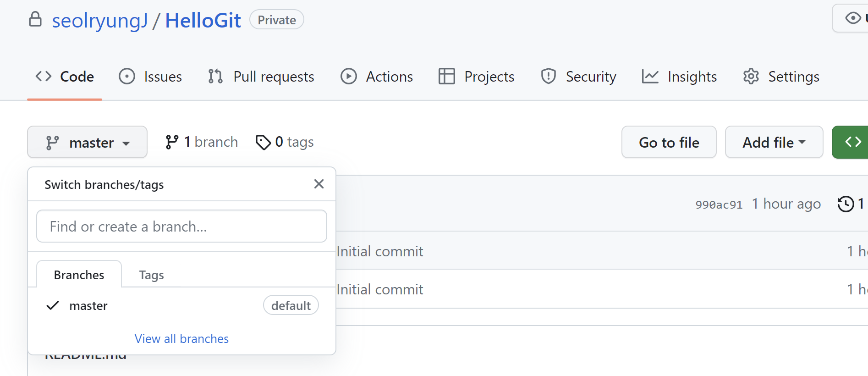Open View all branches link
Screen dimensions: 868x376
(x=181, y=339)
